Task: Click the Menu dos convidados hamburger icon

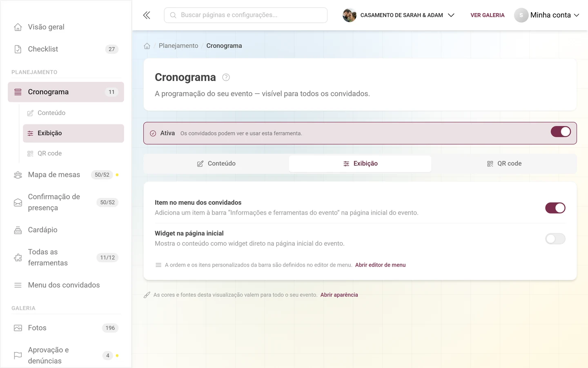Action: click(x=18, y=285)
